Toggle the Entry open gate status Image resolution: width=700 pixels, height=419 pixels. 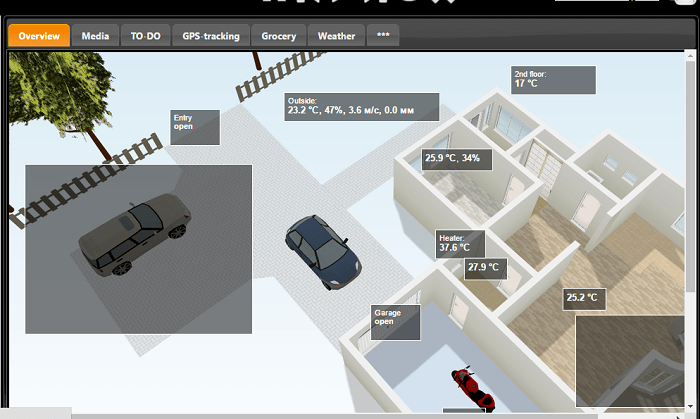point(194,127)
